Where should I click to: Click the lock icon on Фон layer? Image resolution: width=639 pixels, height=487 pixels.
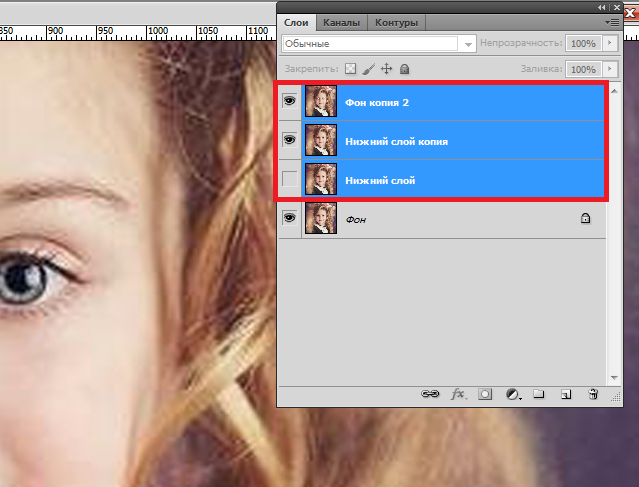[x=585, y=218]
